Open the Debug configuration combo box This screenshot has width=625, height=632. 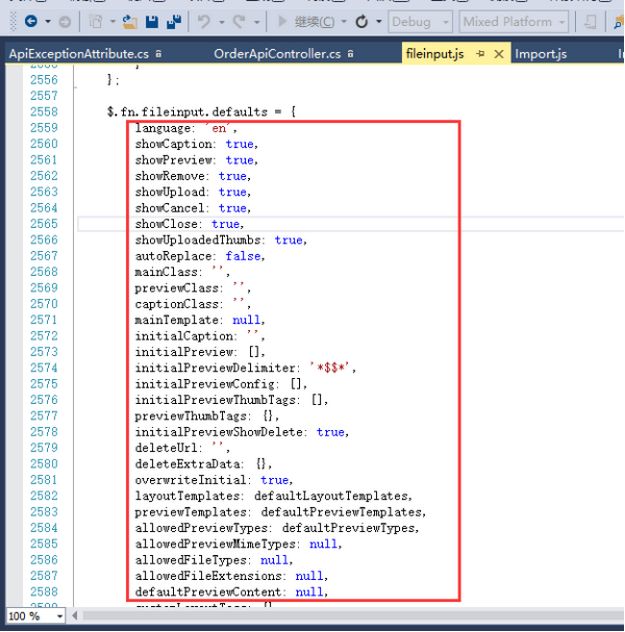420,22
